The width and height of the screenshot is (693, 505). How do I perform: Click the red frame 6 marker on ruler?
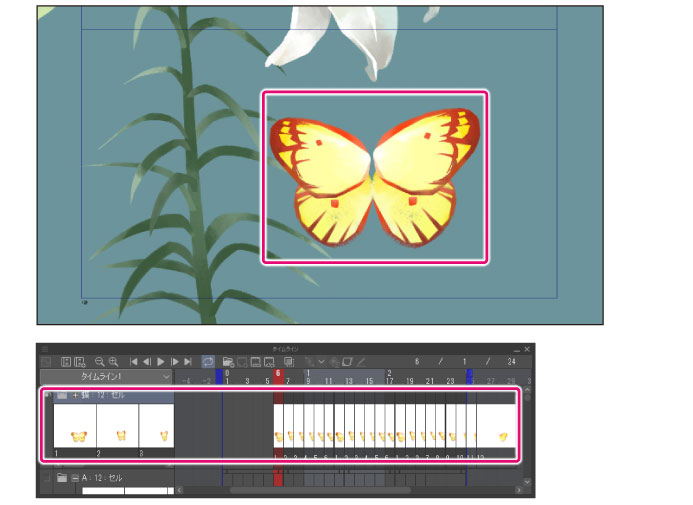point(278,377)
